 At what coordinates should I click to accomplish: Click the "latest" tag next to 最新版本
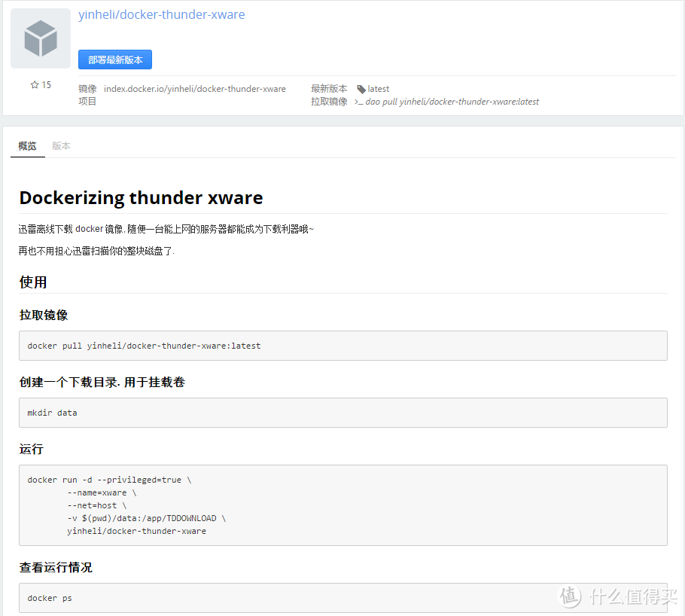[377, 88]
